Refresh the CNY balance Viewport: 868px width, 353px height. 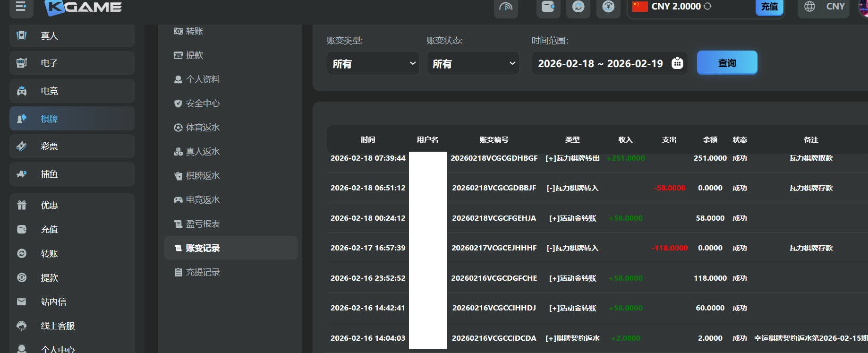tap(707, 7)
